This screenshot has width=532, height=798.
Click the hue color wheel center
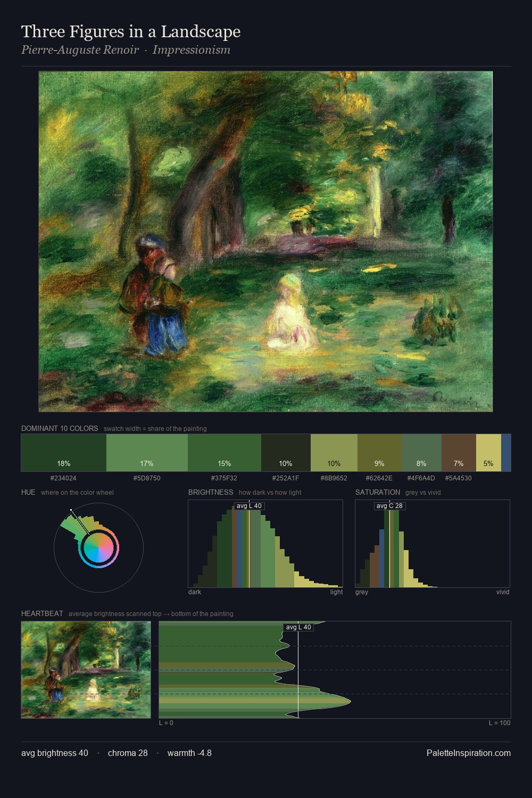98,548
